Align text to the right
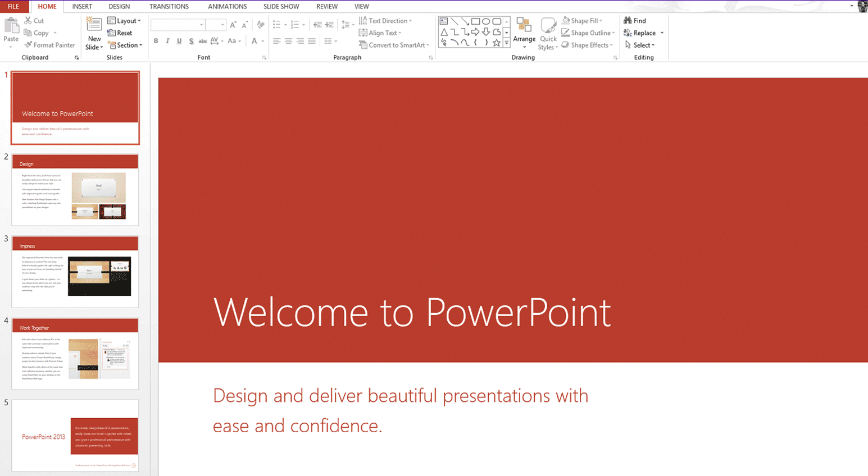 300,41
